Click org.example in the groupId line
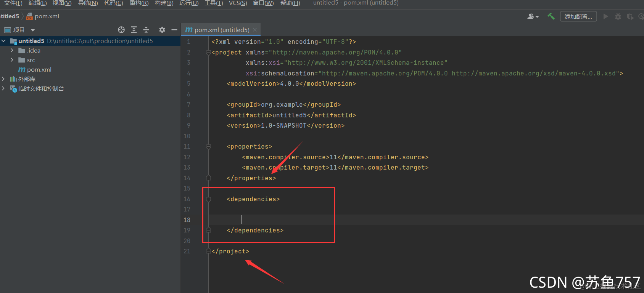Screen dimensions: 644x293 pyautogui.click(x=282, y=104)
